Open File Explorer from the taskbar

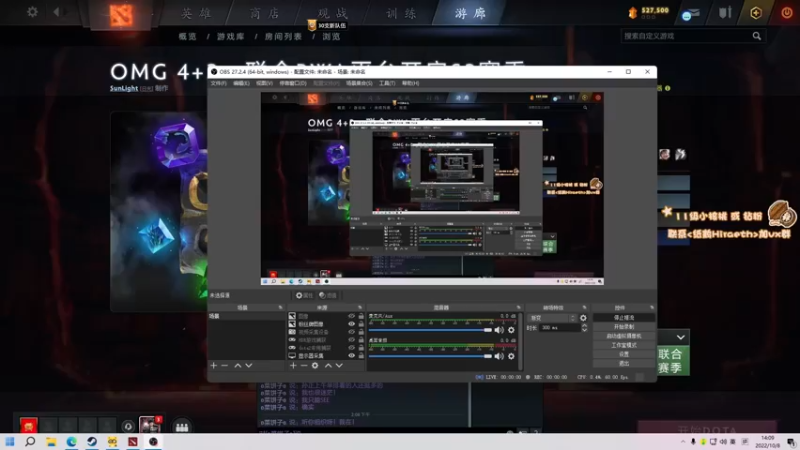tap(51, 442)
